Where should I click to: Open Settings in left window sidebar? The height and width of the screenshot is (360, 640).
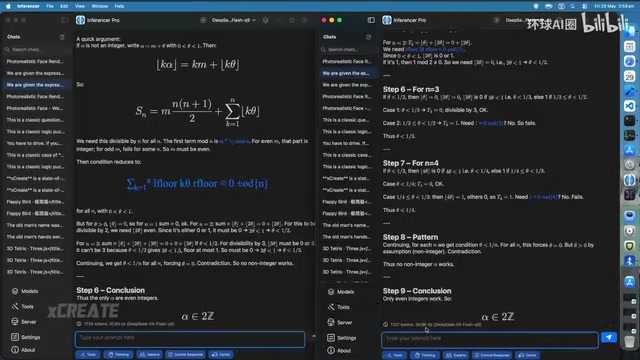pyautogui.click(x=26, y=337)
